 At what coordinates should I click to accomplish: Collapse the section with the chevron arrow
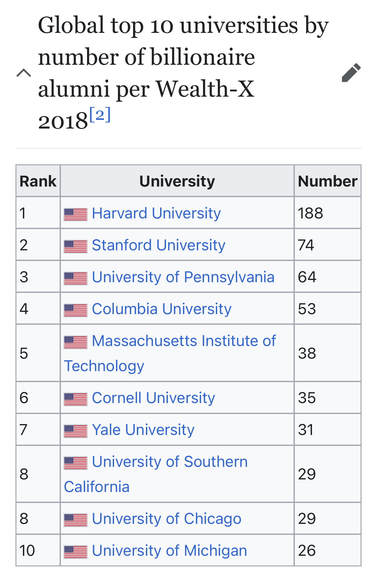24,73
